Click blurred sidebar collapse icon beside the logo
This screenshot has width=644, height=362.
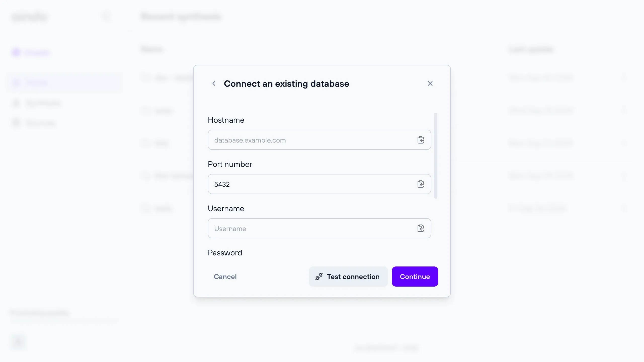tap(106, 17)
